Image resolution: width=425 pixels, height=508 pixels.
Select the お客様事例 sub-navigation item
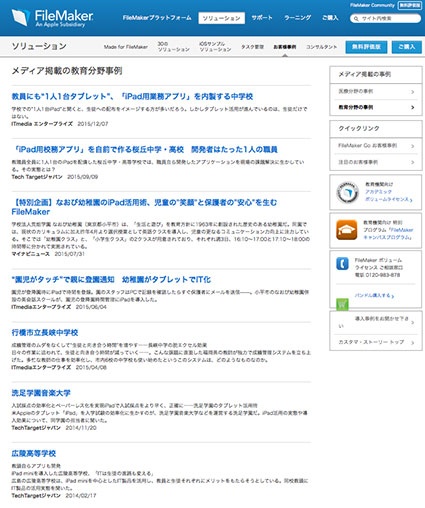pos(285,47)
